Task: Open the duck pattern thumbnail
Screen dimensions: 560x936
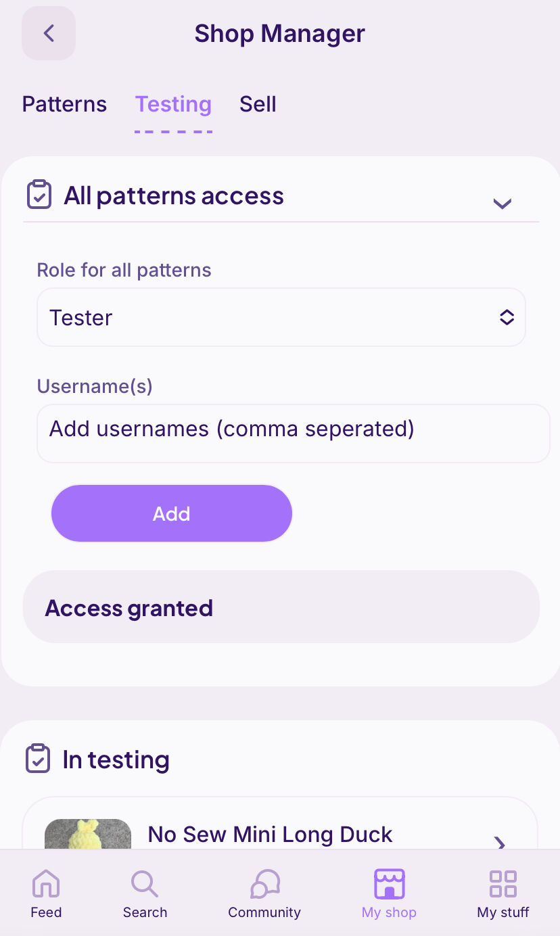Action: pos(88,835)
